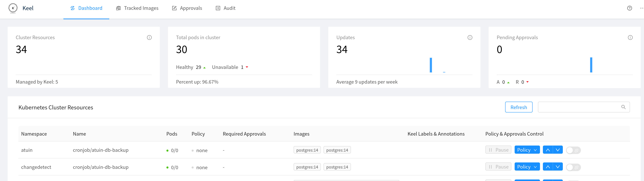Go to the Audit tab

pos(225,8)
